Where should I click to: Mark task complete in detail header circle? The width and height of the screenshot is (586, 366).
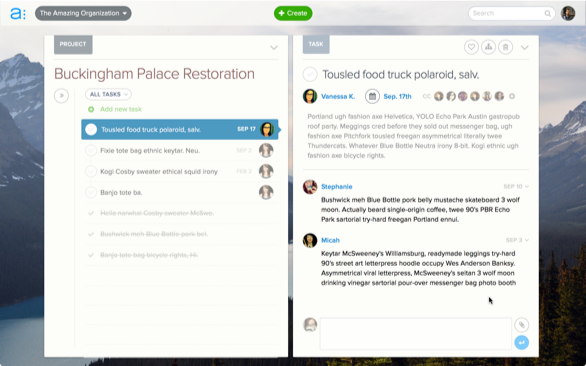coord(310,74)
